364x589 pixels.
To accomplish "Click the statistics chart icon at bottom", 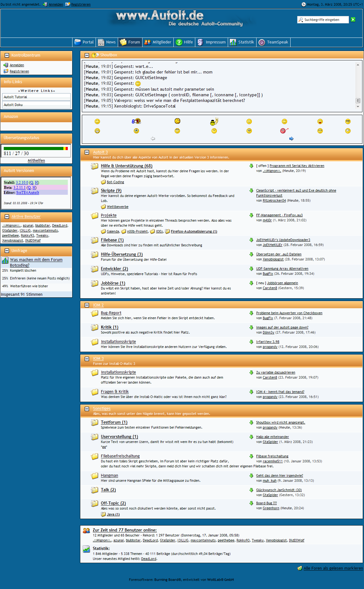I will pos(86,549).
